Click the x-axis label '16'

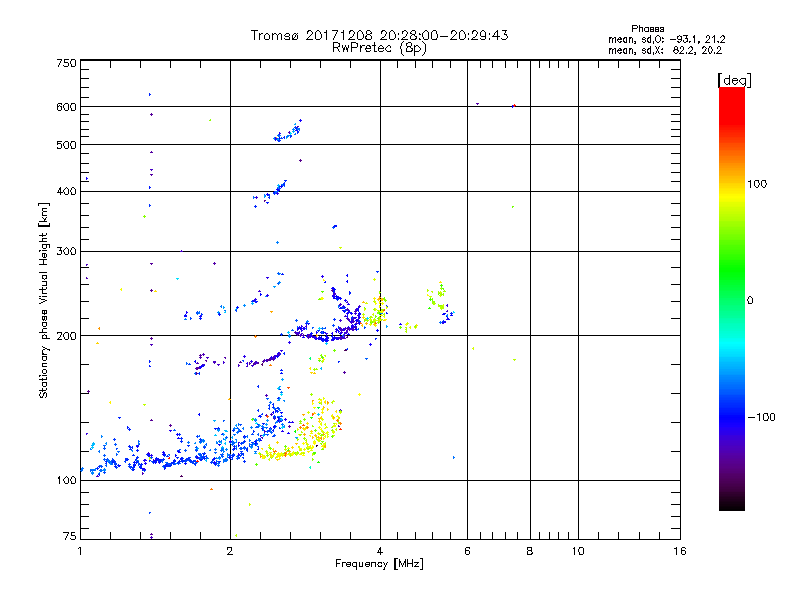[x=680, y=551]
